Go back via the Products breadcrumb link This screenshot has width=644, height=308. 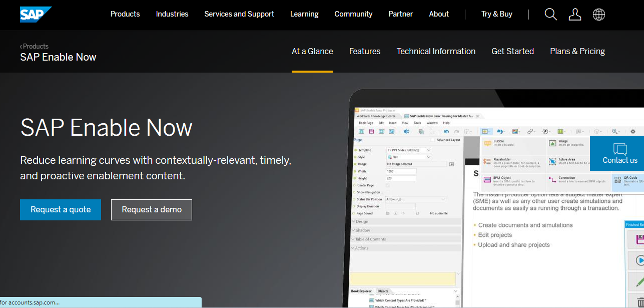[x=34, y=46]
